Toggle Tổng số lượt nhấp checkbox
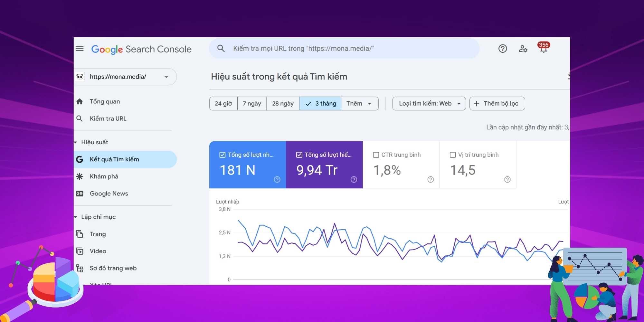 click(223, 155)
